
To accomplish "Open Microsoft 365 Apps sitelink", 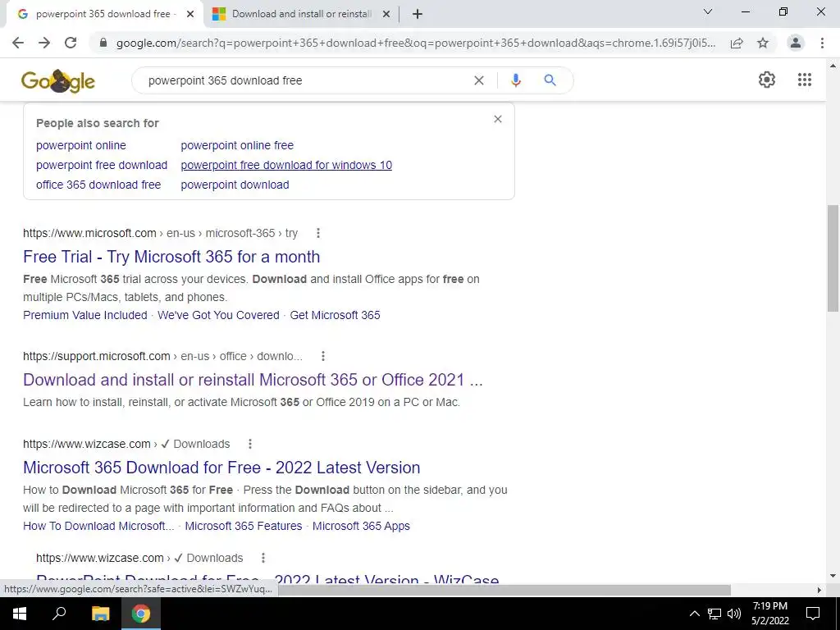I will 361,526.
